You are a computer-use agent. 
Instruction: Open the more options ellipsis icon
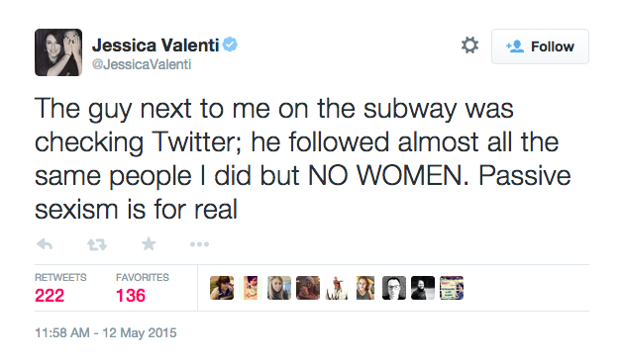click(199, 244)
